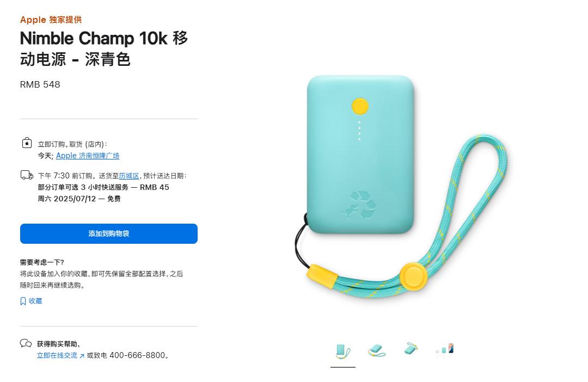Select fourth thumbnail showing power bank with iPhone
Viewport: 588px width, 382px height.
click(445, 350)
